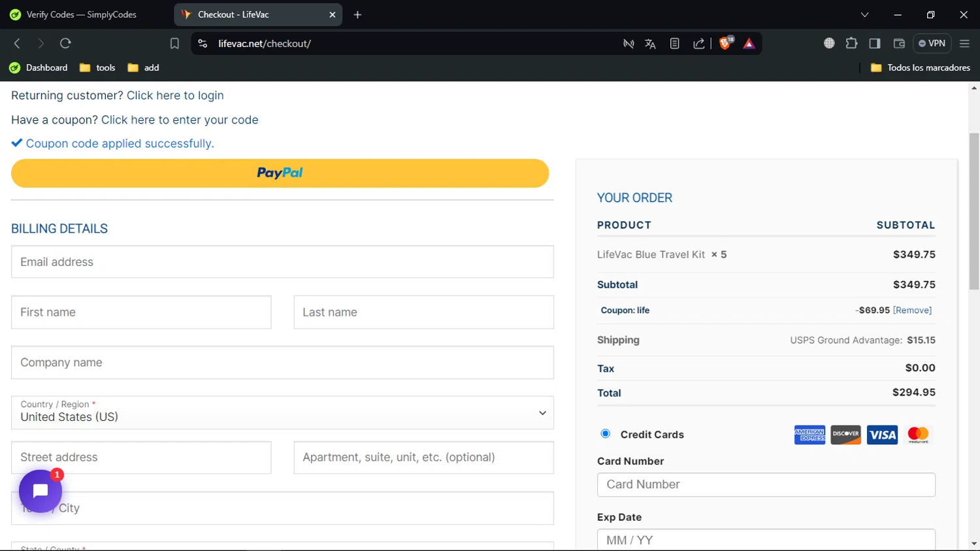Click the Coupon code applied successfully message

120,143
